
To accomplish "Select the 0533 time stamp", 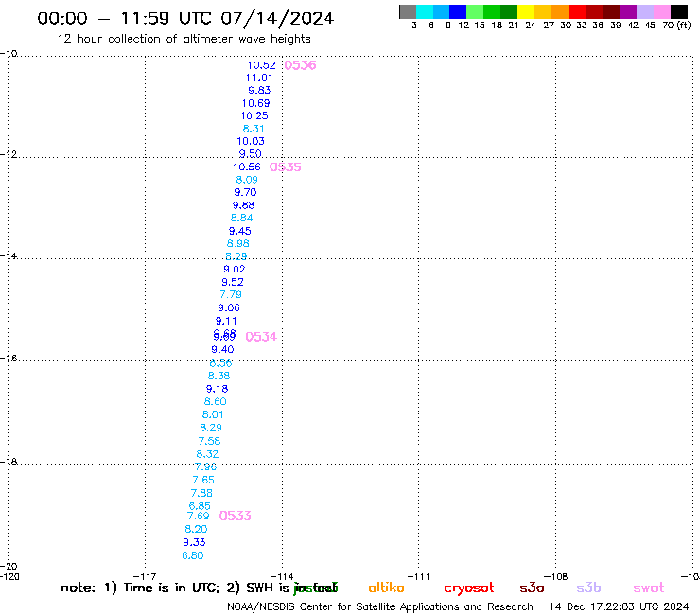I will pyautogui.click(x=236, y=516).
